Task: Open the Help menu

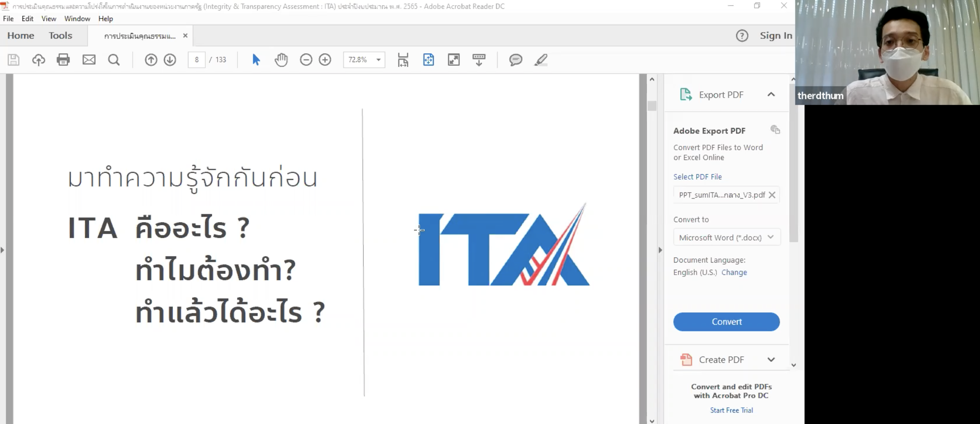Action: [x=105, y=19]
